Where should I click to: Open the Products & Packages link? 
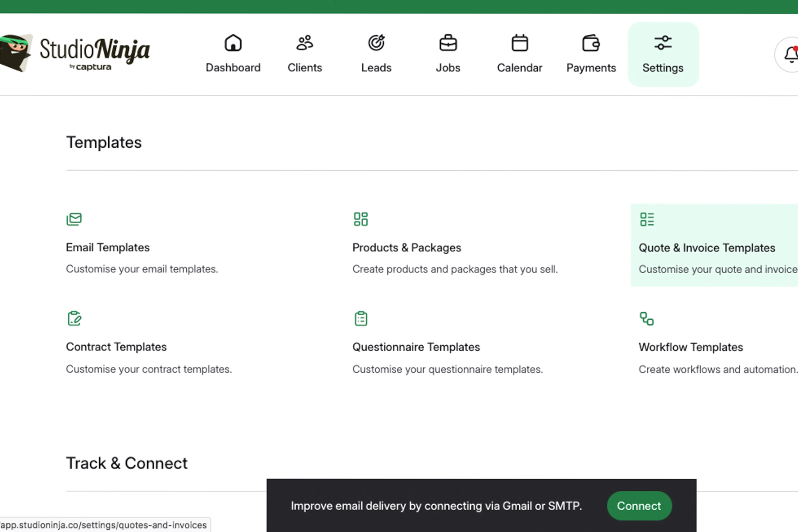coord(406,247)
